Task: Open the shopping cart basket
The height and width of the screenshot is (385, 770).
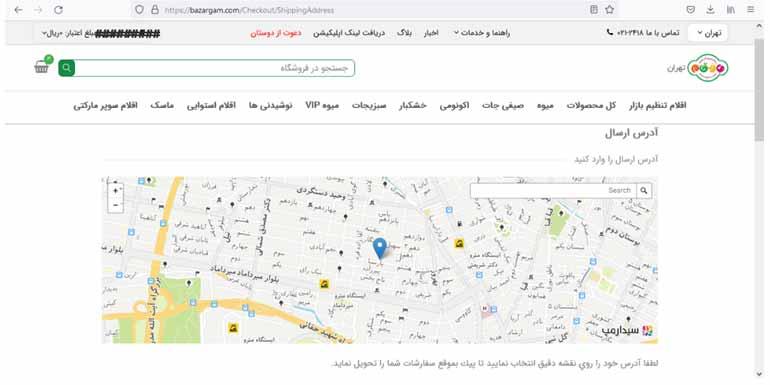Action: [42, 66]
